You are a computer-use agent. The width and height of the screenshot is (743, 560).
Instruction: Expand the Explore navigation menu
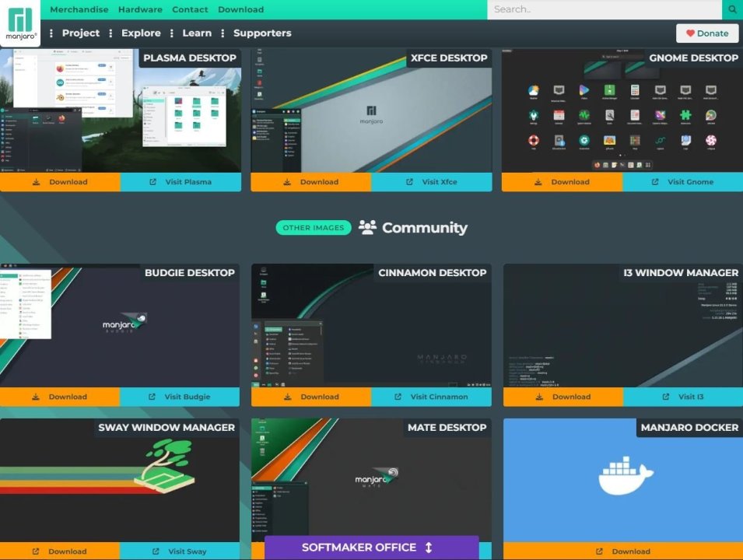pos(141,33)
